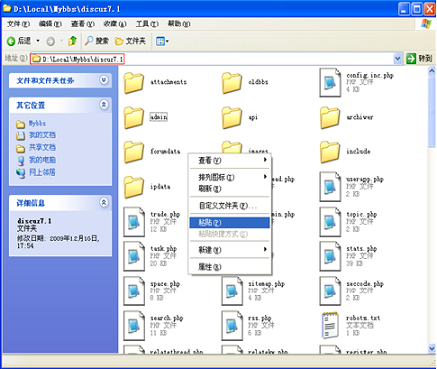This screenshot has height=369, width=437.
Task: Expand the address bar dropdown arrow
Action: (x=397, y=59)
